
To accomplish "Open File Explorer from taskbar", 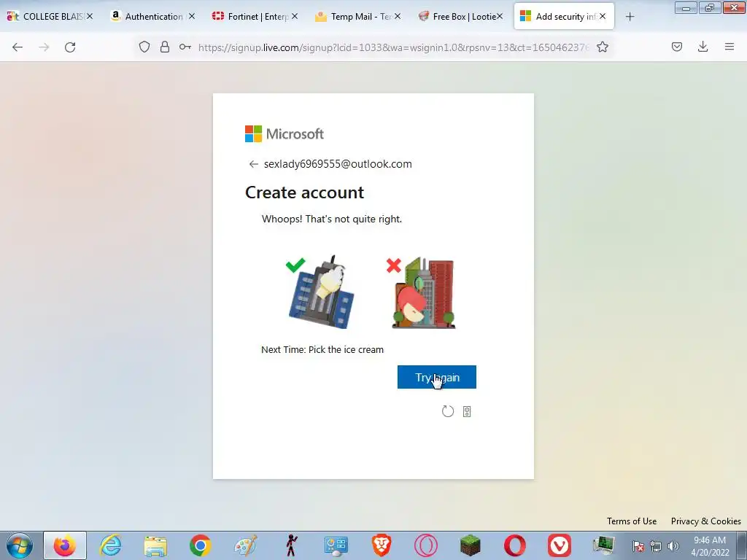I will pyautogui.click(x=155, y=545).
